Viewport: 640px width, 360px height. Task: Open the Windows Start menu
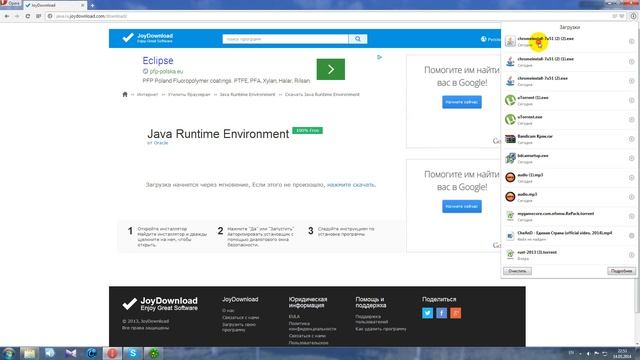[9, 353]
